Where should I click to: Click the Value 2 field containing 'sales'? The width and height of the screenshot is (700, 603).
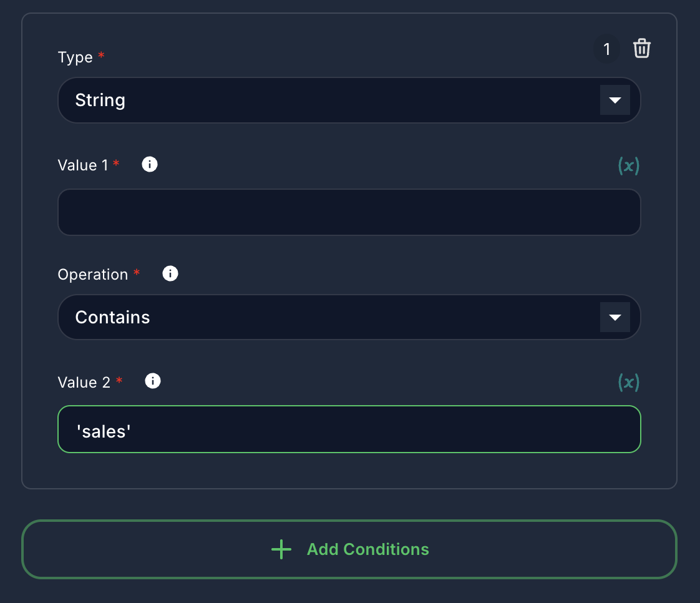pos(349,429)
